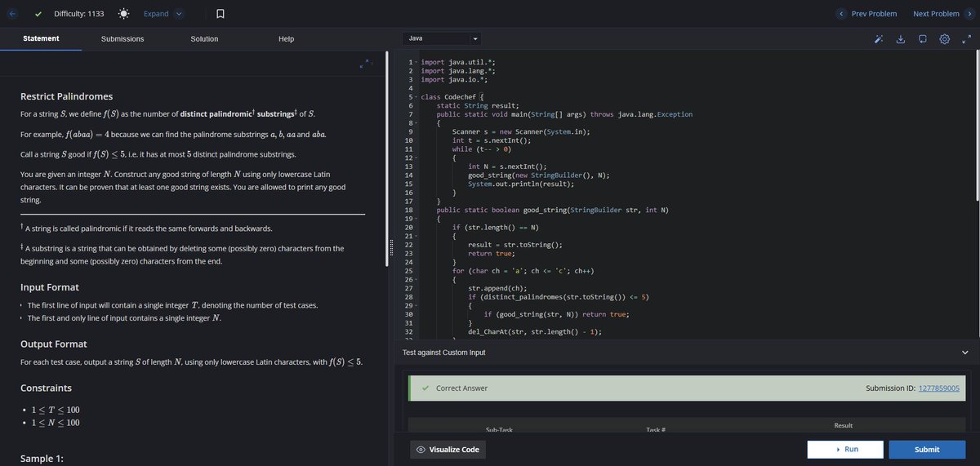Enter fullscreen editor mode
This screenshot has height=466, width=980.
965,38
